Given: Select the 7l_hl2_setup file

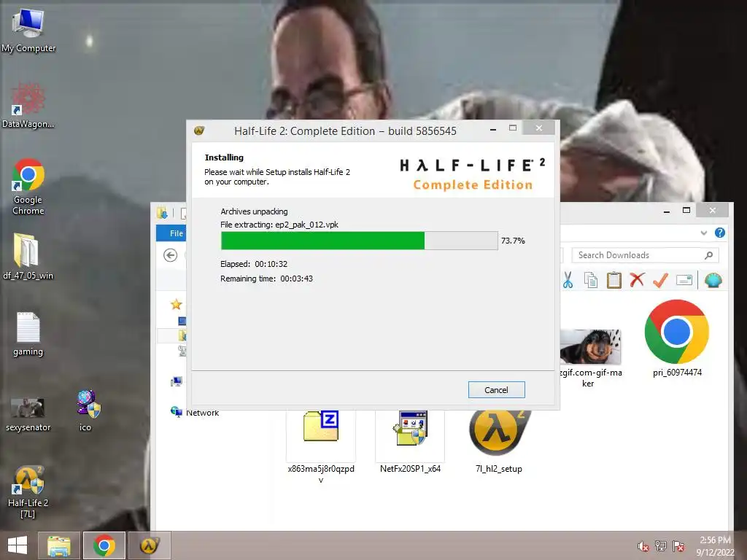Looking at the screenshot, I should 499,441.
